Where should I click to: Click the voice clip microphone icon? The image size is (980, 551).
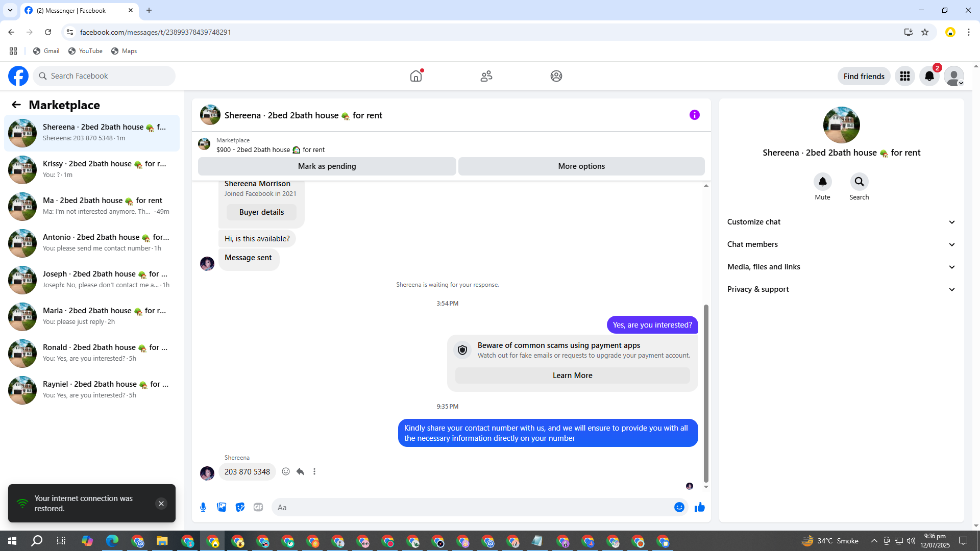(x=203, y=507)
